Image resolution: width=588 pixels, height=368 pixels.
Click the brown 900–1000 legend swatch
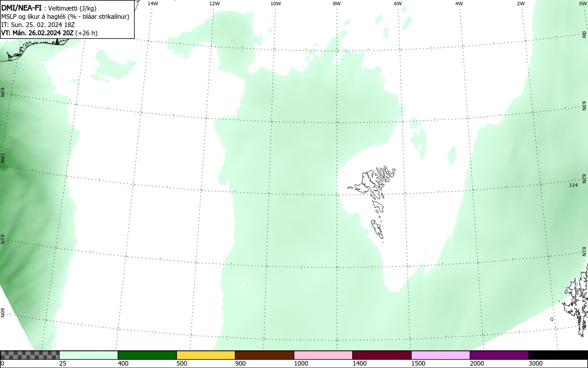265,355
